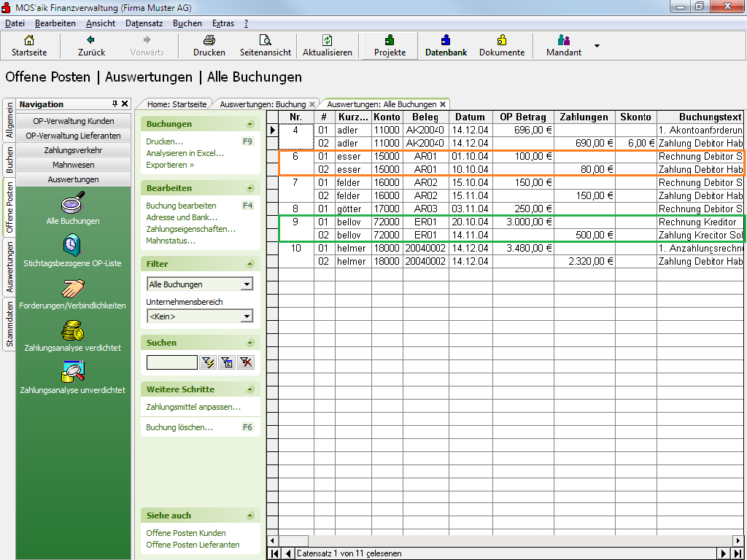Open the Dokumente toolbar icon
This screenshot has height=560, width=747.
[x=502, y=41]
